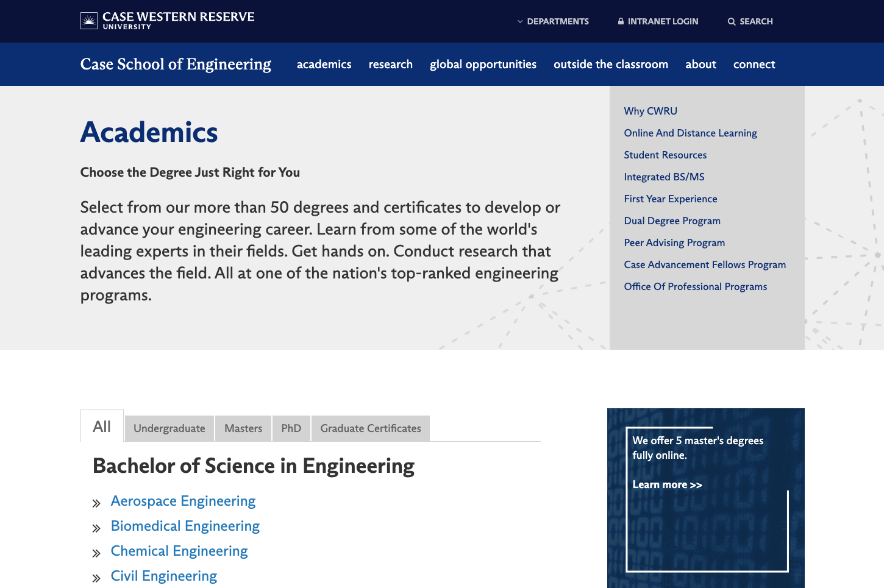Open the connect navigation menu
Image resolution: width=884 pixels, height=588 pixels.
tap(754, 64)
